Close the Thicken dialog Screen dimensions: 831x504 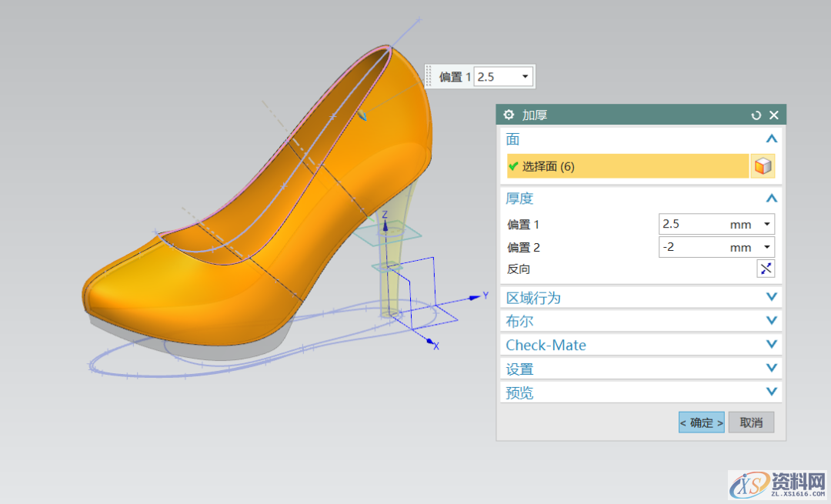point(774,115)
